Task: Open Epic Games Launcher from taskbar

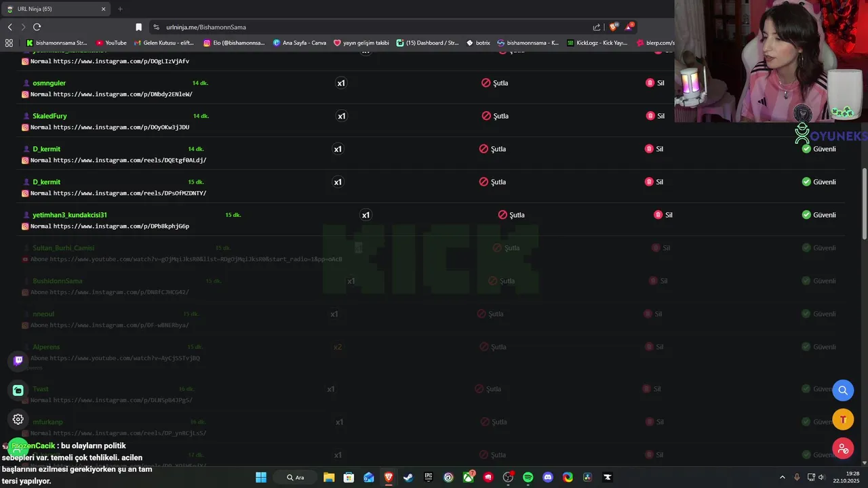Action: (x=429, y=477)
